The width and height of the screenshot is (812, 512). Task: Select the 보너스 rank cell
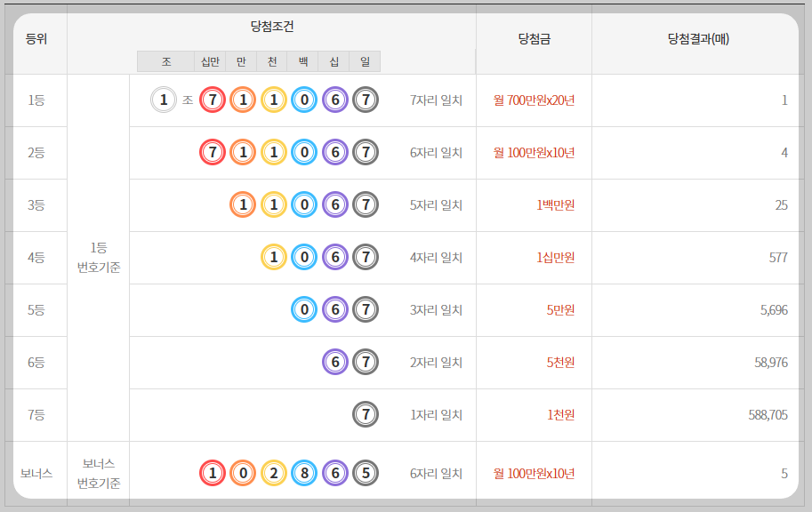[36, 473]
